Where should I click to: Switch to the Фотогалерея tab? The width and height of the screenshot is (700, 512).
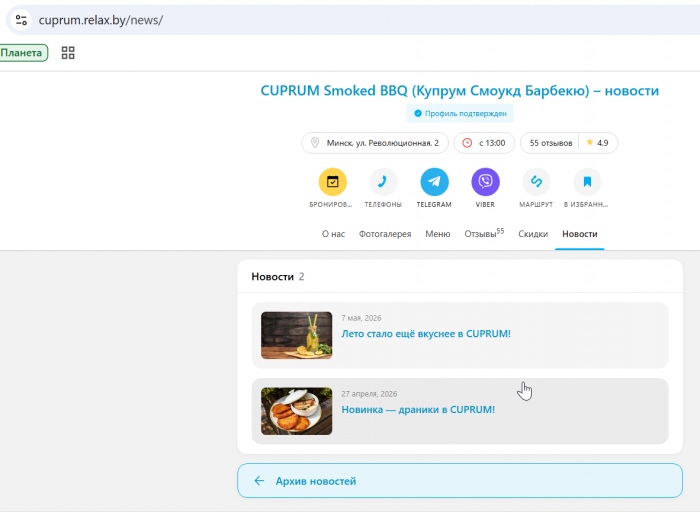[x=385, y=234]
